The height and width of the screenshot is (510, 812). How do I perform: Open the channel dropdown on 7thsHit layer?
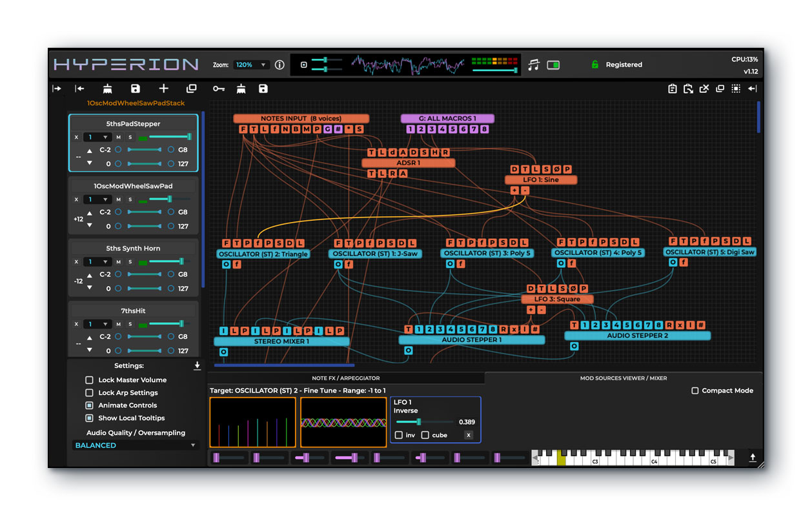97,324
